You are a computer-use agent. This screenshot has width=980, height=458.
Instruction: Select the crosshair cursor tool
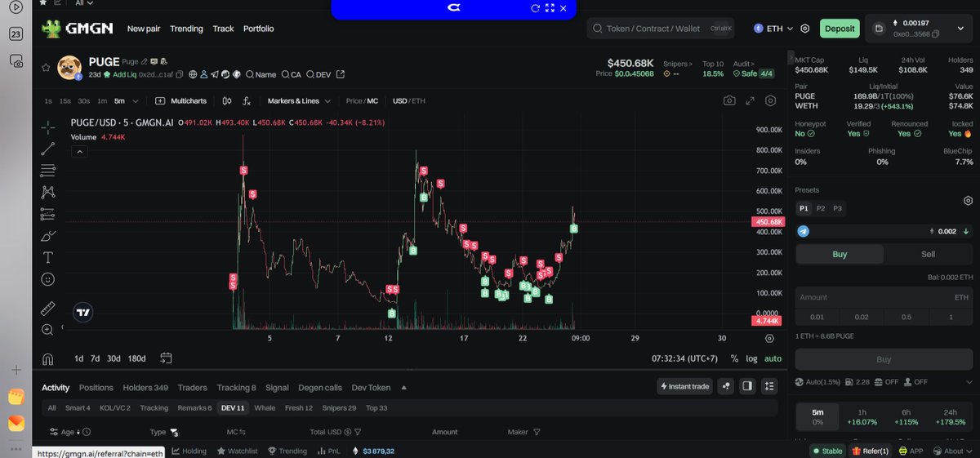tap(48, 127)
